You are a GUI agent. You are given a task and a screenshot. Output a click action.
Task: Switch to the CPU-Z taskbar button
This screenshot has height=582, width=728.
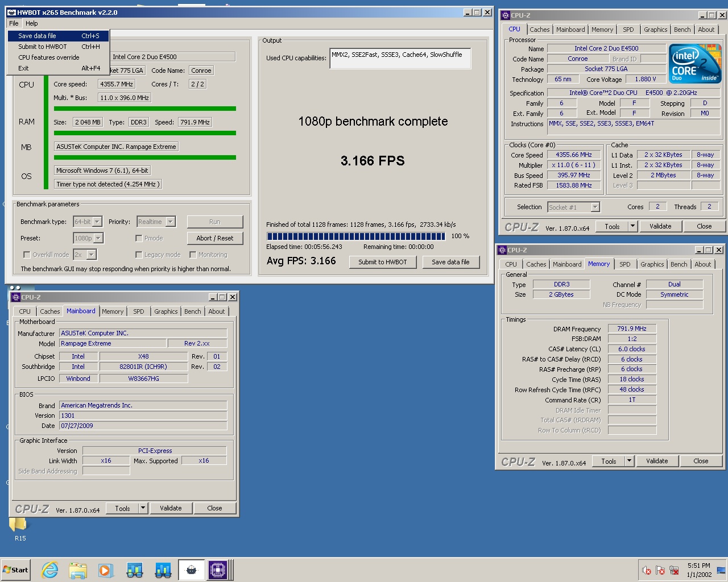[x=218, y=569]
